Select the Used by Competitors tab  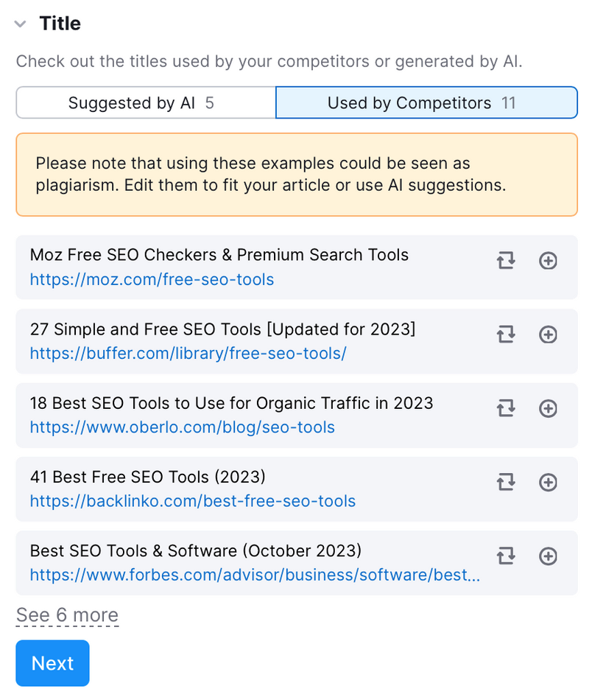tap(426, 102)
